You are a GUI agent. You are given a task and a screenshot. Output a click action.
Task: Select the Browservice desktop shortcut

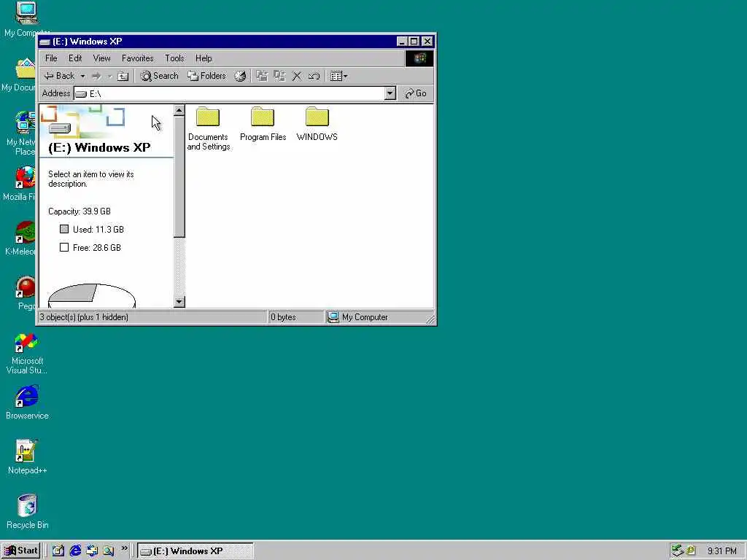point(27,402)
